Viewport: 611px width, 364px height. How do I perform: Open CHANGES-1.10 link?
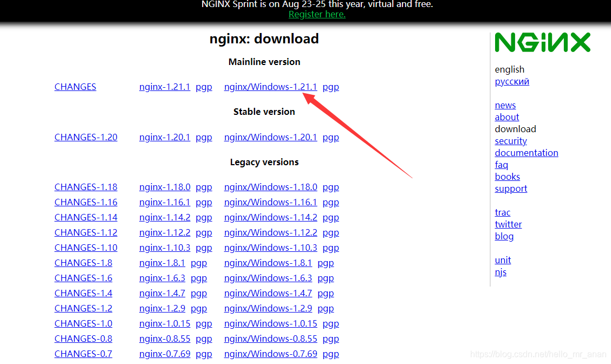point(86,248)
